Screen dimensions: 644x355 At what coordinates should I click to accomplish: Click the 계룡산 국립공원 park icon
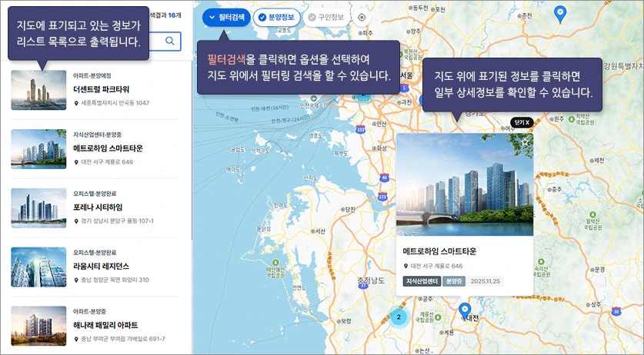pos(439,317)
